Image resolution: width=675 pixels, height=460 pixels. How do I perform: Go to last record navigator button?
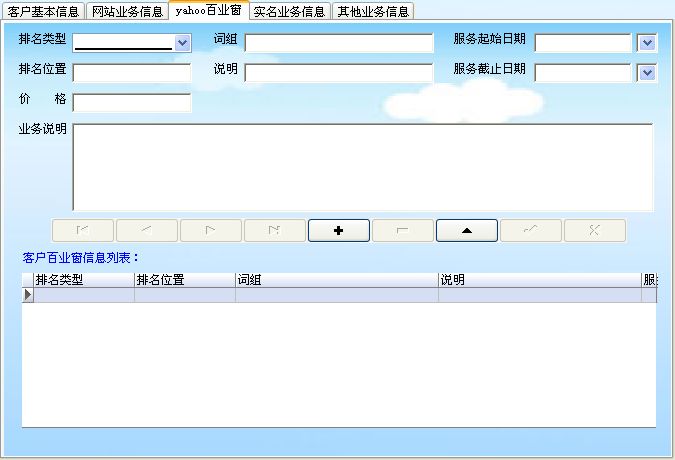tap(275, 230)
